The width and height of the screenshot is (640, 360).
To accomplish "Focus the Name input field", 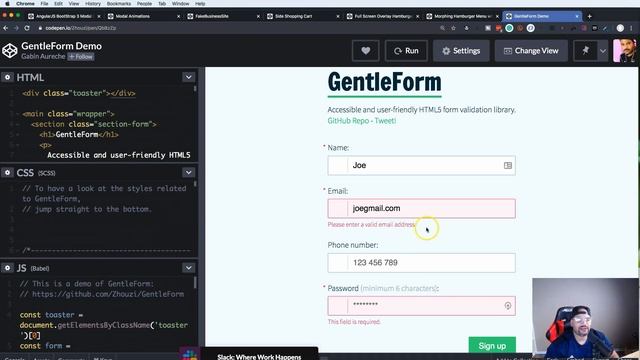I will (421, 165).
